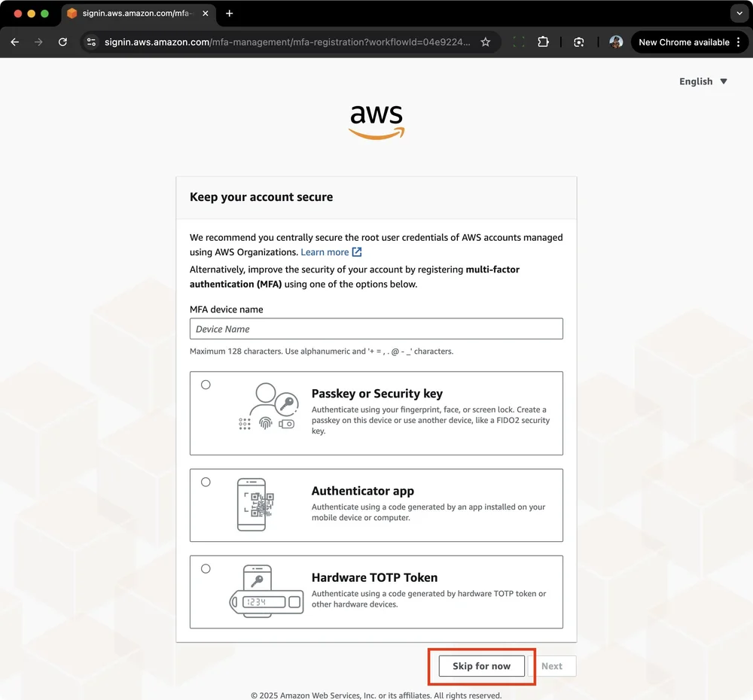Screen dimensions: 753x700
Task: Select the Hardware TOTP Token radio button
Action: [206, 569]
